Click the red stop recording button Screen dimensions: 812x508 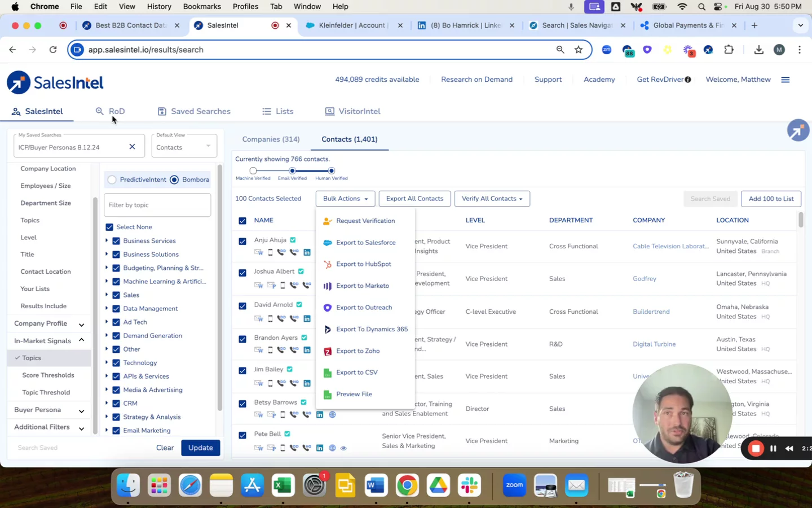(756, 449)
